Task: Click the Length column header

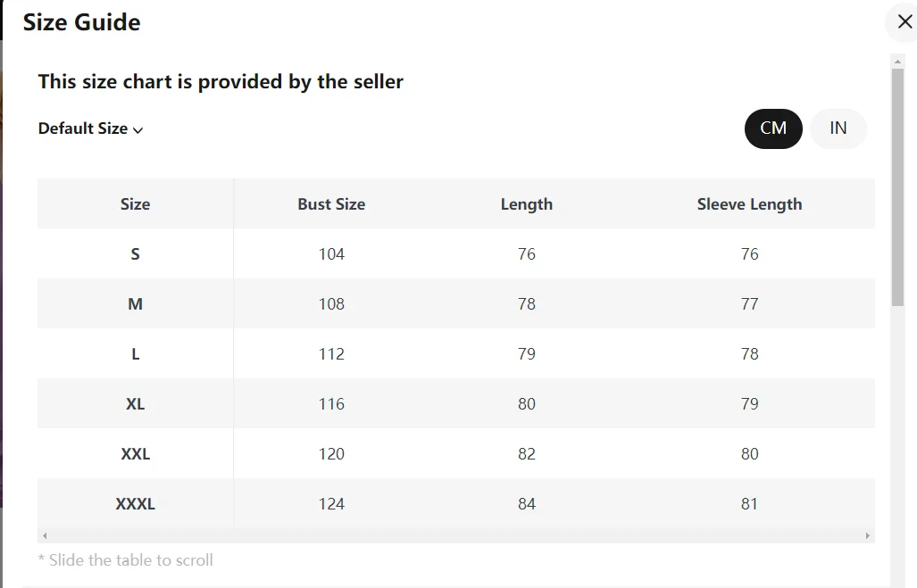Action: (x=526, y=204)
